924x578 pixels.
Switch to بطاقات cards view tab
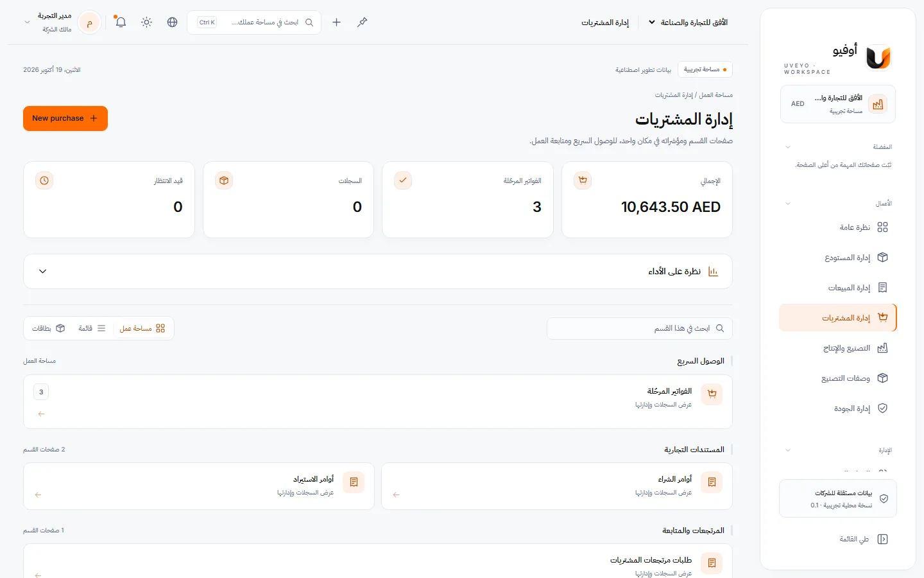pyautogui.click(x=49, y=328)
